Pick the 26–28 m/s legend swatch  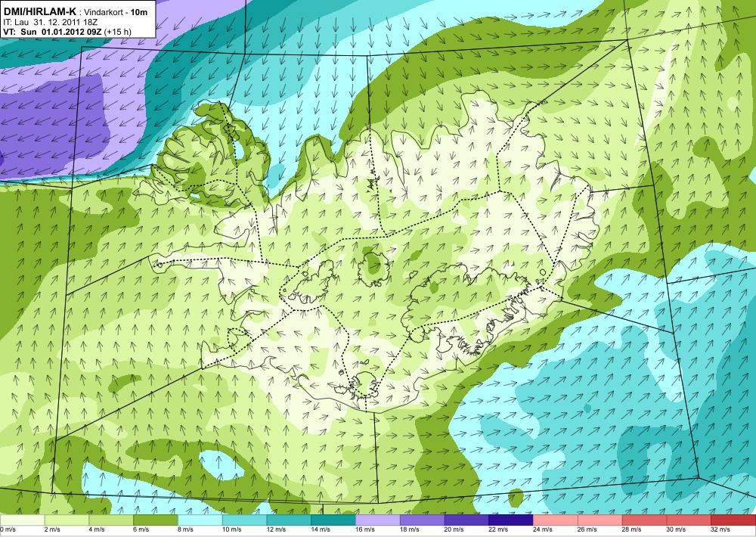[x=600, y=520]
